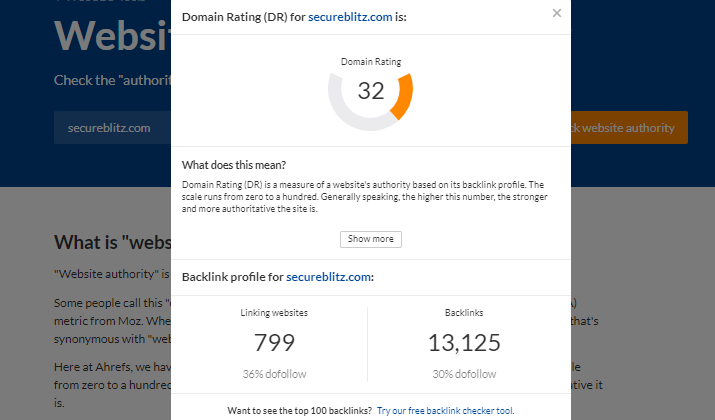This screenshot has width=715, height=420.
Task: Open secureblitz.com link in Backlink profile heading
Action: [328, 277]
